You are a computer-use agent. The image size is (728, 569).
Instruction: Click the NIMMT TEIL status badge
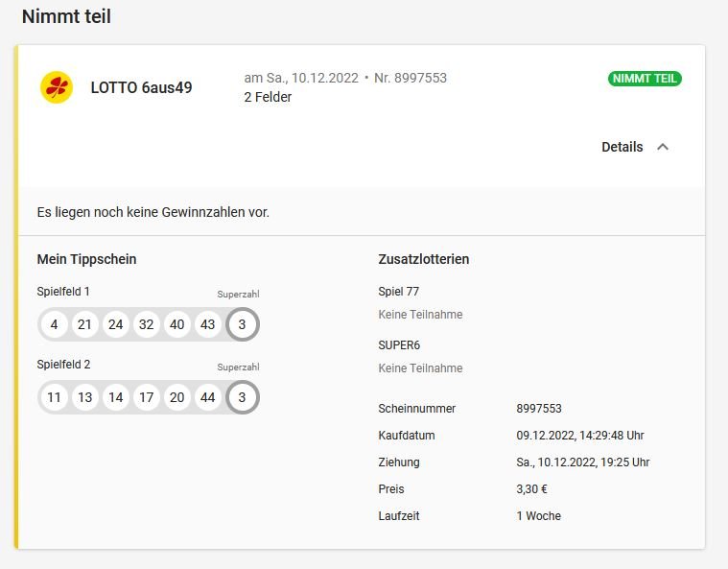tap(645, 79)
